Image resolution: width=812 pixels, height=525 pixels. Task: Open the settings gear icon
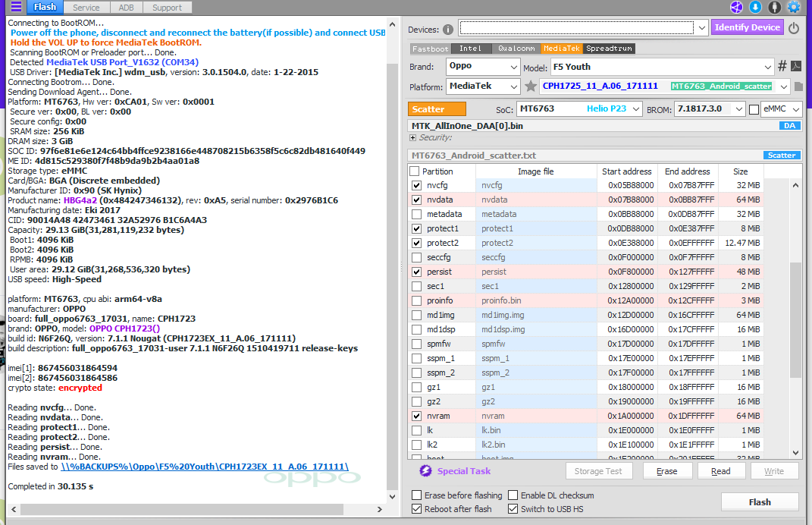pyautogui.click(x=794, y=8)
